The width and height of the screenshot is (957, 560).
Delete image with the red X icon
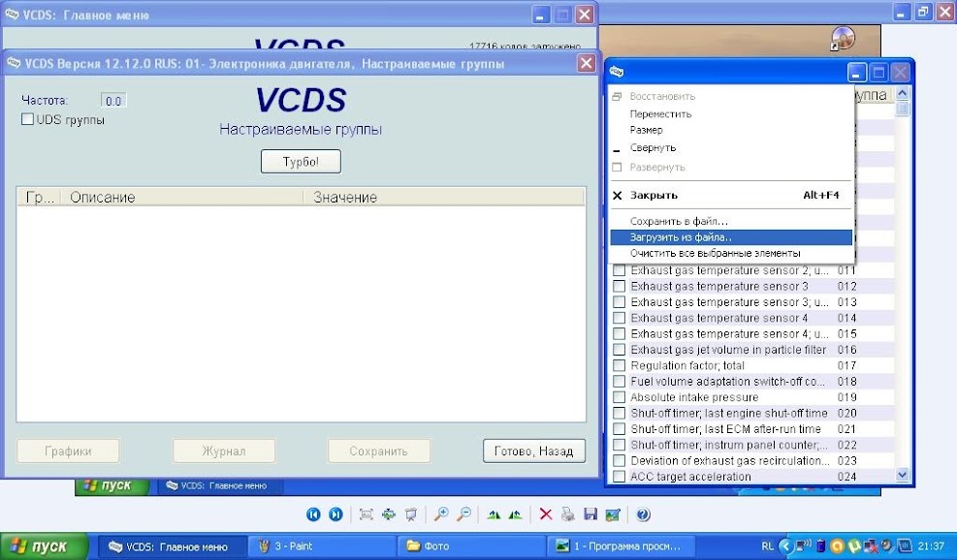(x=546, y=514)
